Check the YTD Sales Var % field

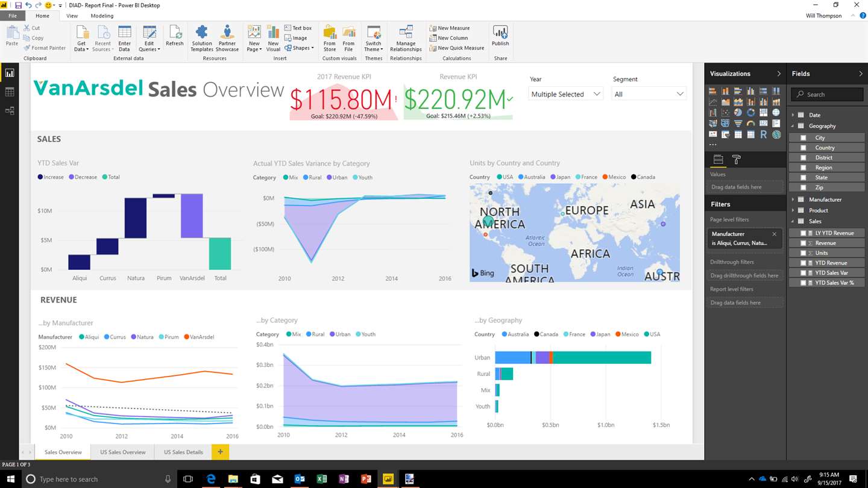(804, 283)
